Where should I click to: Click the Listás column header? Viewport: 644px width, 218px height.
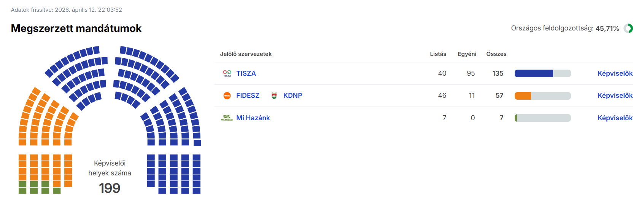click(438, 54)
